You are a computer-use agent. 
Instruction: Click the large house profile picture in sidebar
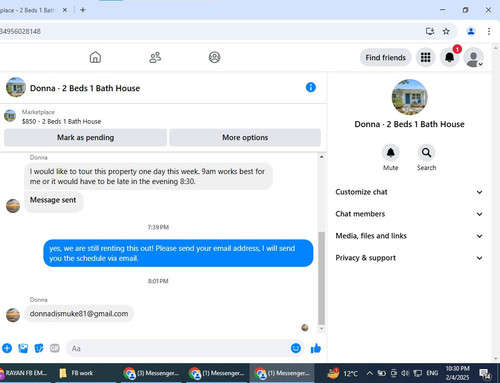click(x=409, y=97)
